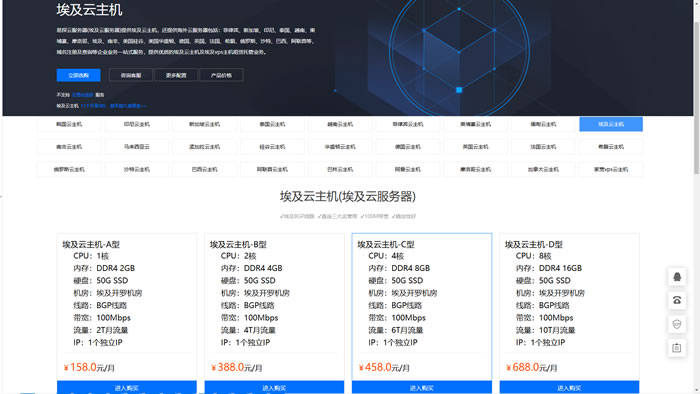Click the ¥388.0元/月 price
This screenshot has width=700, height=394.
[237, 367]
